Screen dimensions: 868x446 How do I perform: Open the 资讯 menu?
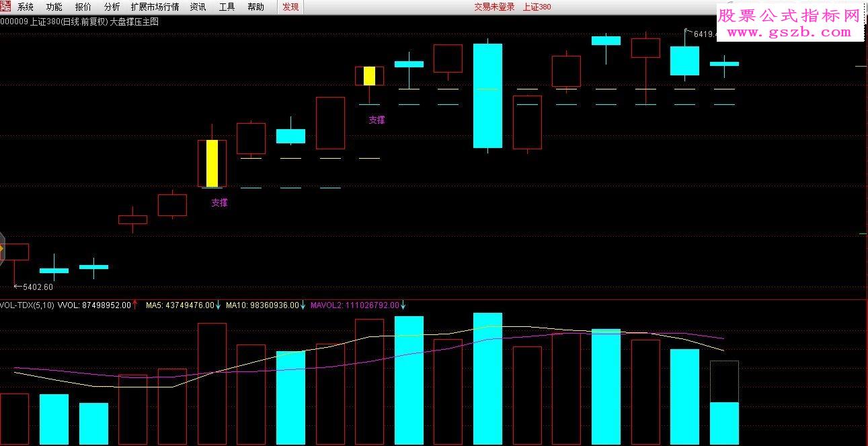pos(198,7)
